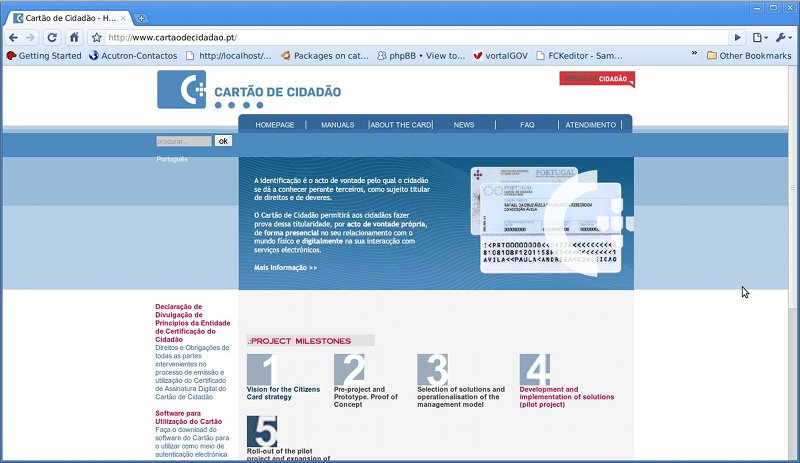Open NEWS in site navigation

464,125
